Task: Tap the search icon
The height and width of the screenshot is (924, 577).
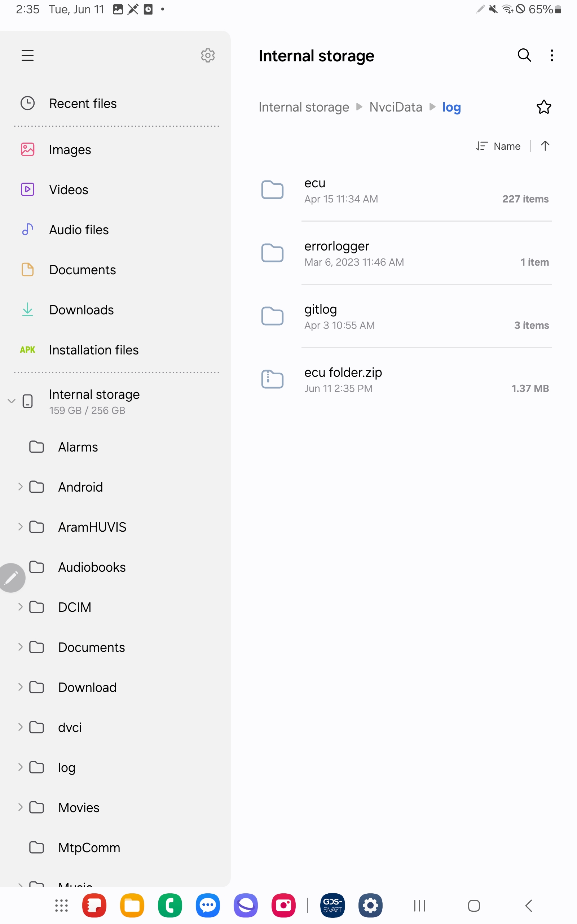Action: (524, 55)
